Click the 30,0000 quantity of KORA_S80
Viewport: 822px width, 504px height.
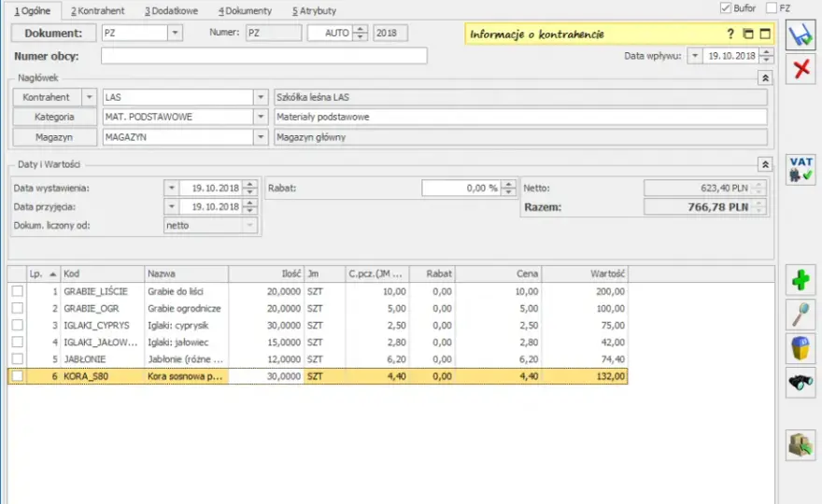[x=266, y=376]
